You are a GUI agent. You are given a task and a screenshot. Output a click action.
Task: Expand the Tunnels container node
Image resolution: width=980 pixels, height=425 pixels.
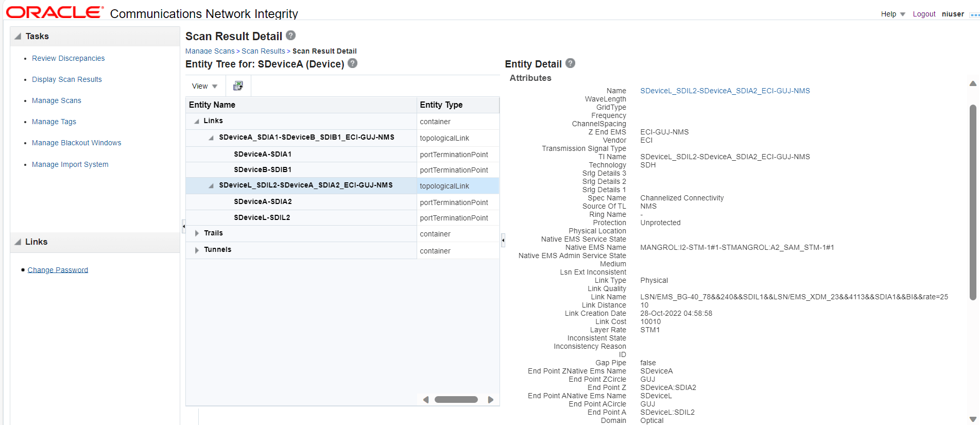click(x=197, y=250)
